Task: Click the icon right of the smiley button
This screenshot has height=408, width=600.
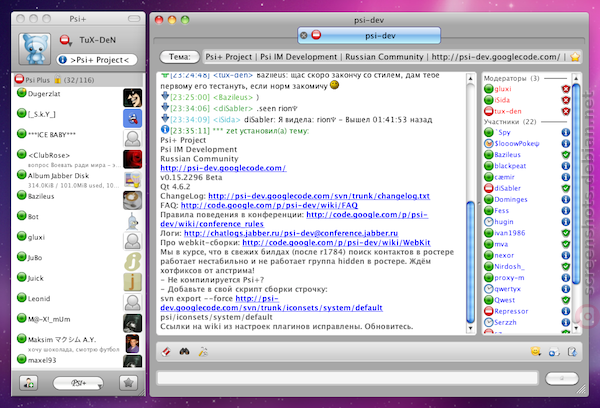Action: 554,352
